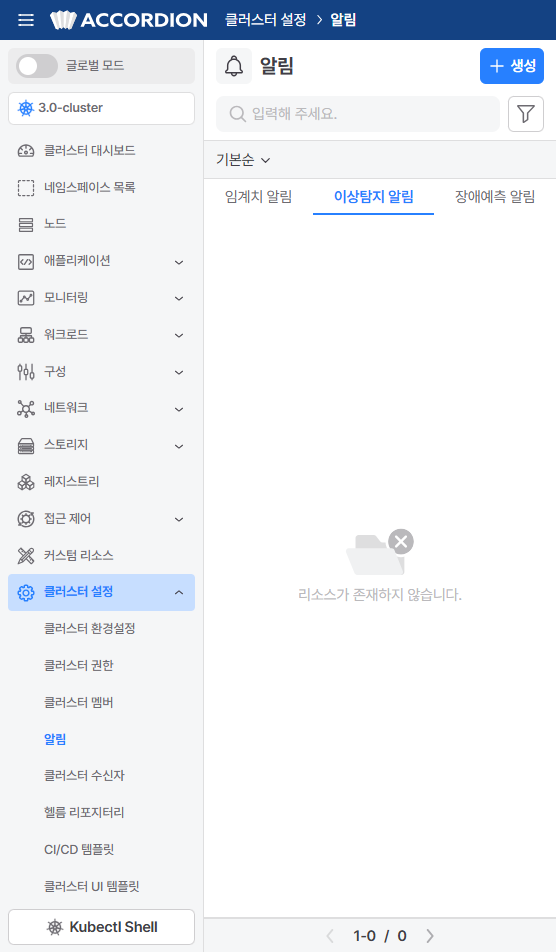Image resolution: width=556 pixels, height=952 pixels.
Task: Click the 구성 sliders icon
Action: (x=25, y=372)
